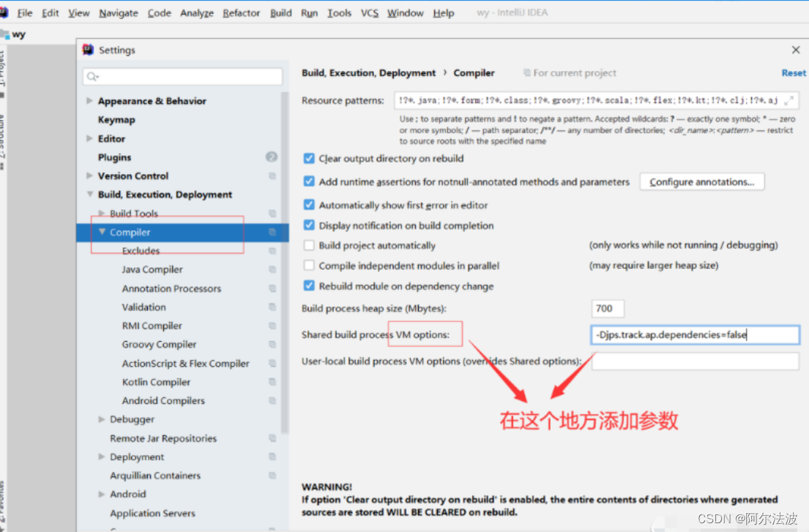Select Kotlin Compiler settings page
This screenshot has height=532, width=809.
(x=157, y=382)
